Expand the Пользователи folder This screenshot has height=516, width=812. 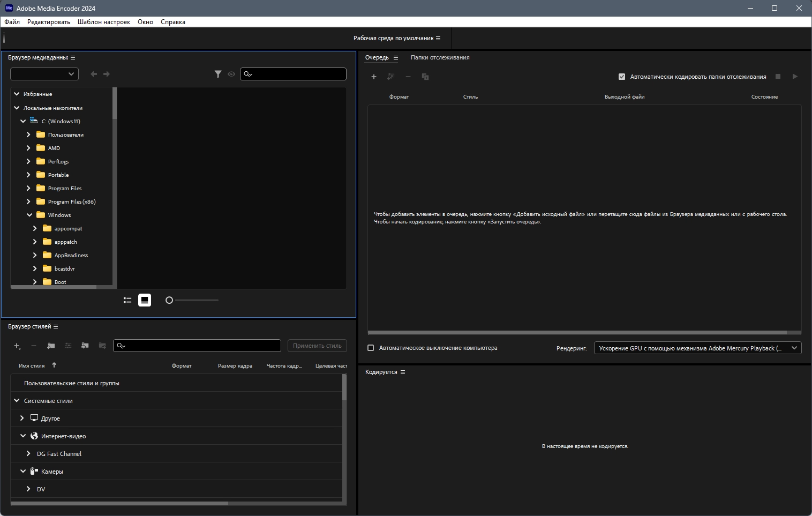[x=28, y=134]
